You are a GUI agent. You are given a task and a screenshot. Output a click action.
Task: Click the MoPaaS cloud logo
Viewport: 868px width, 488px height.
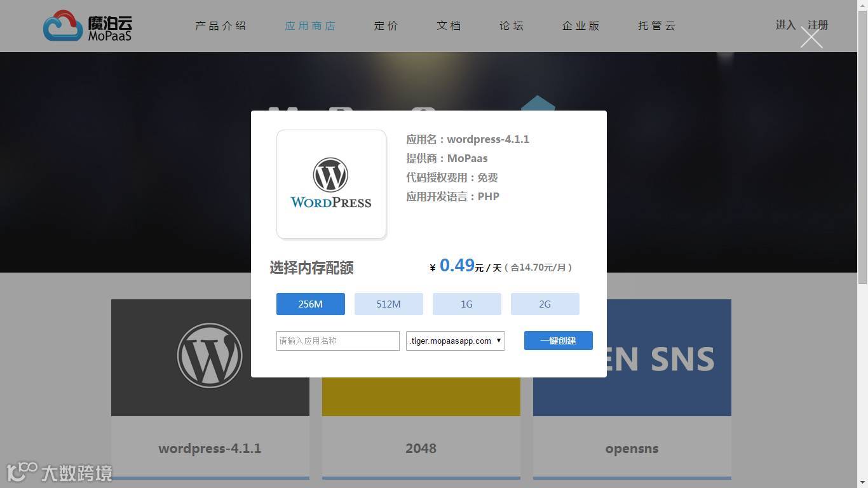pyautogui.click(x=88, y=26)
